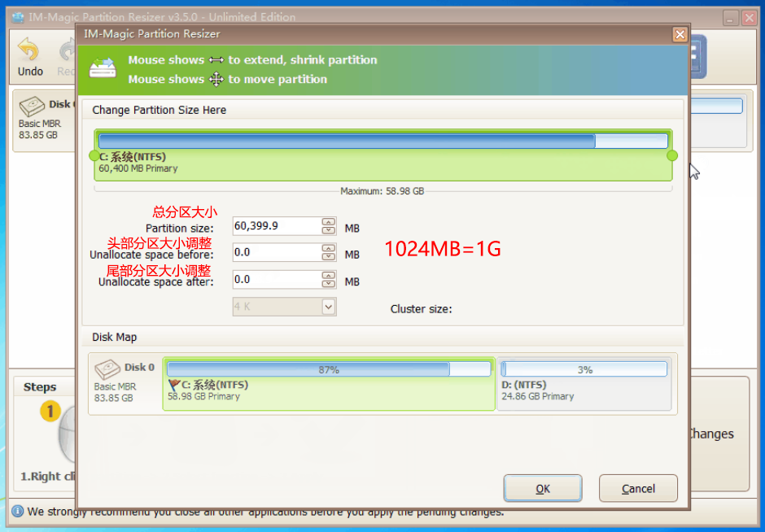
Task: Click the left green resize handle
Action: point(94,155)
